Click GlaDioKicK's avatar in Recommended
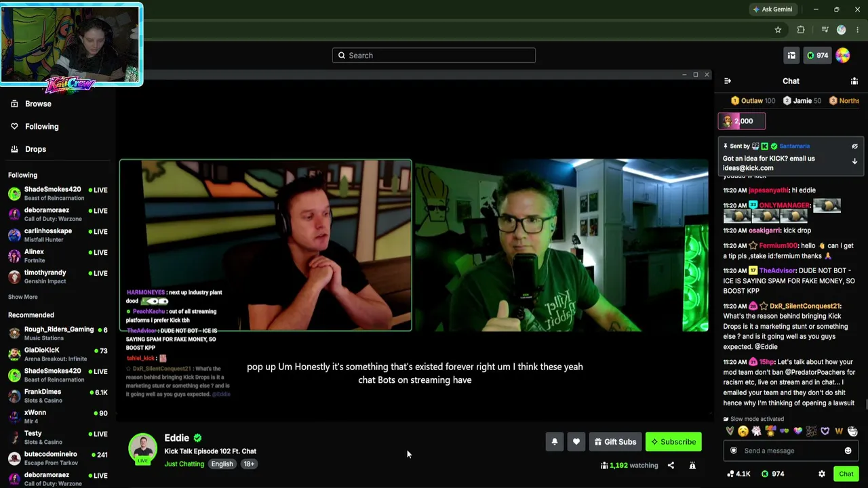 point(14,354)
